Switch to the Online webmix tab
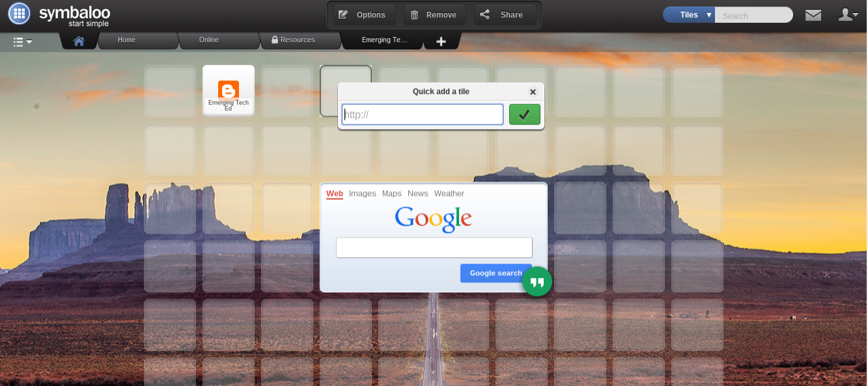This screenshot has height=386, width=868. click(218, 40)
